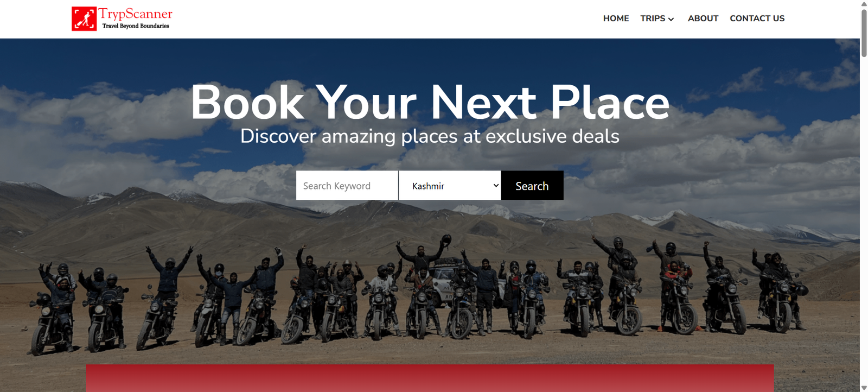Click the black Search button

pos(532,186)
